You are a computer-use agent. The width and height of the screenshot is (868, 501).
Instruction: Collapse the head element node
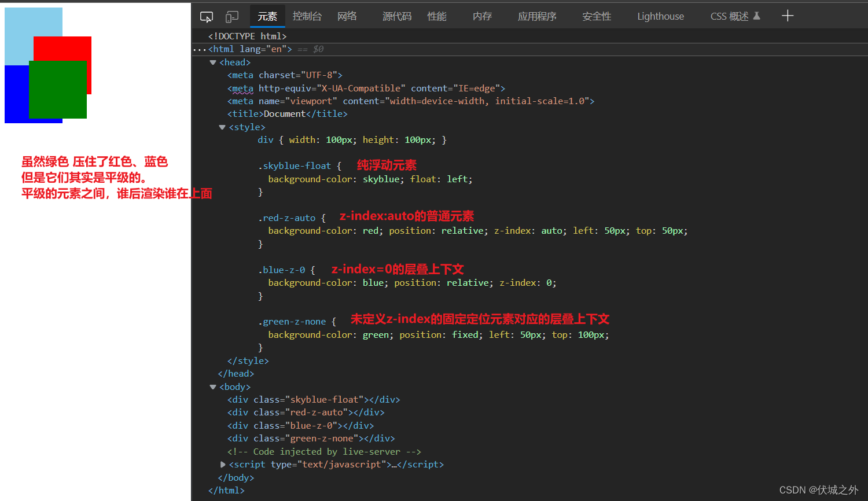point(213,62)
